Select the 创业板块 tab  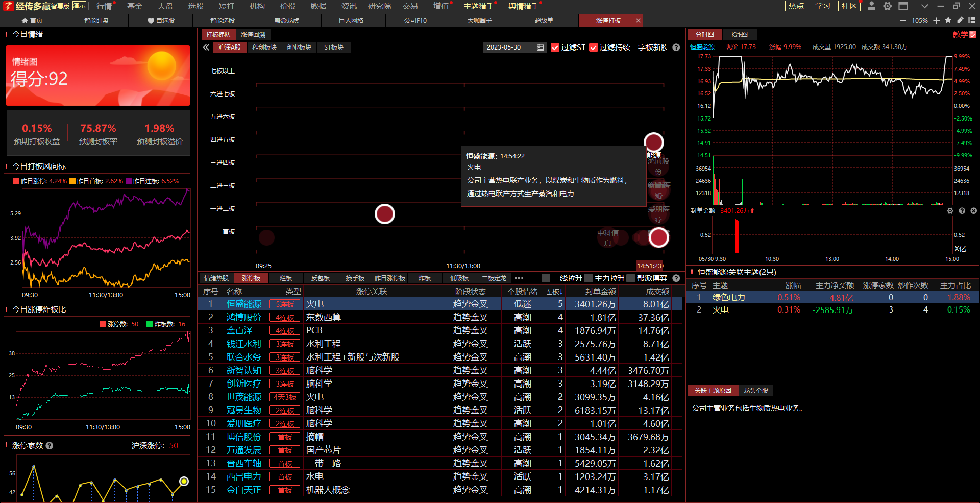pos(299,47)
